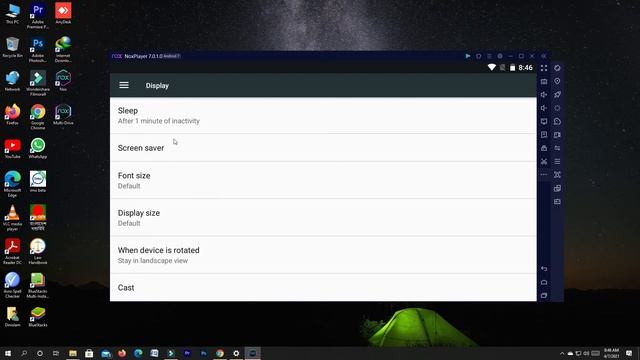The image size is (640, 360).
Task: Open Nox title bar settings gear
Action: [x=500, y=56]
